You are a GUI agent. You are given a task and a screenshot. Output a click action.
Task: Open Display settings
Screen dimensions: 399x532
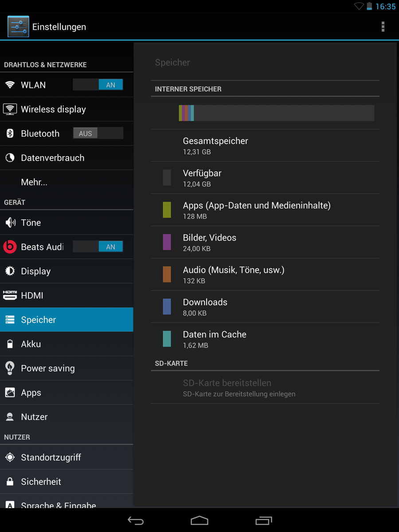coord(66,271)
